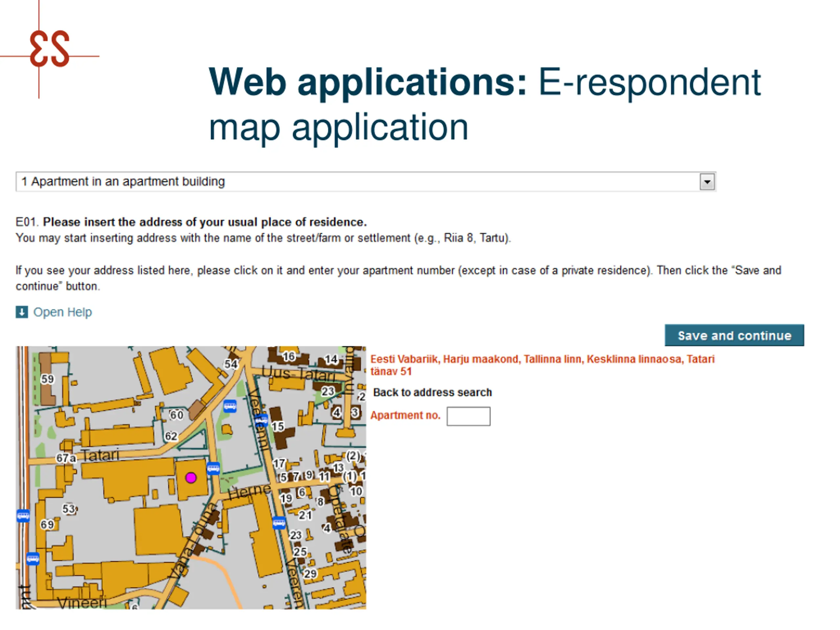Click bus stop icon near building 69
This screenshot has width=840, height=630.
(x=23, y=516)
